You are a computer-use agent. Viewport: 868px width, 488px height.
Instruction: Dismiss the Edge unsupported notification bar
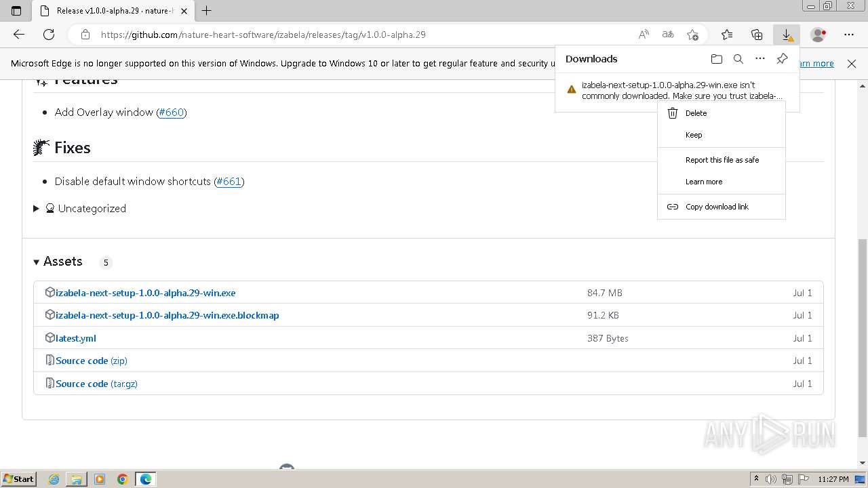852,63
